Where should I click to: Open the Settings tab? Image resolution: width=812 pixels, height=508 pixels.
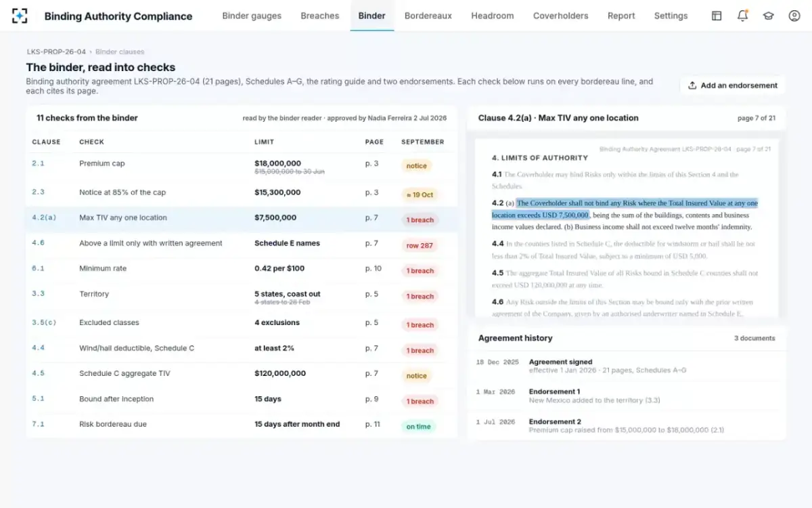click(671, 16)
